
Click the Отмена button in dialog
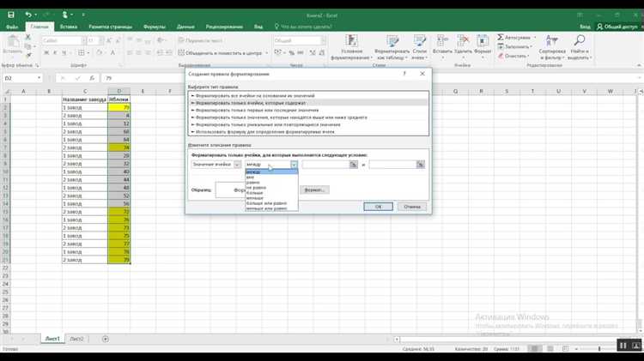[x=412, y=207]
